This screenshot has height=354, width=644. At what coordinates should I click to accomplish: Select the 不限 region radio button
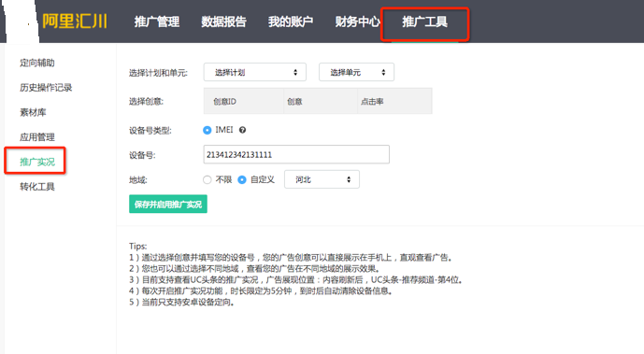[207, 179]
